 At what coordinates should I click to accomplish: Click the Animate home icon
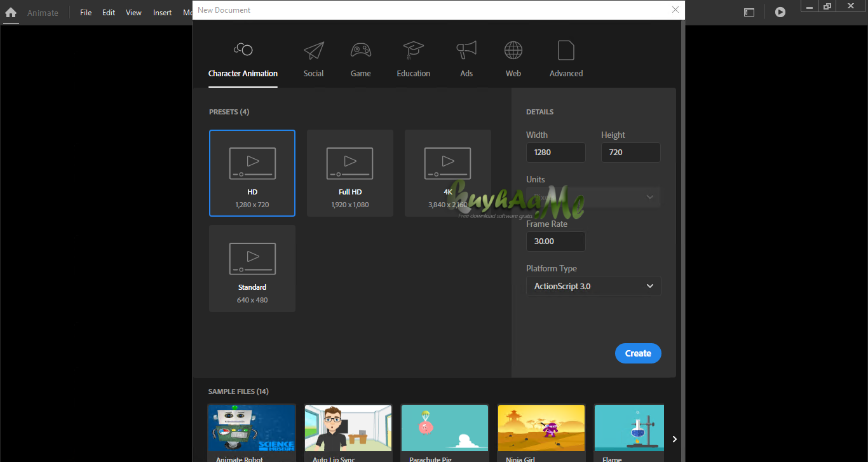point(11,13)
